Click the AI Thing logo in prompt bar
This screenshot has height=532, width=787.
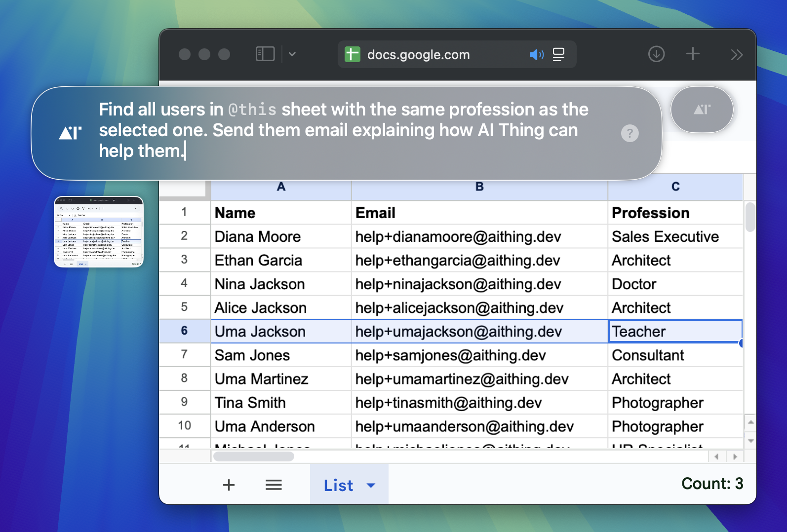point(70,133)
